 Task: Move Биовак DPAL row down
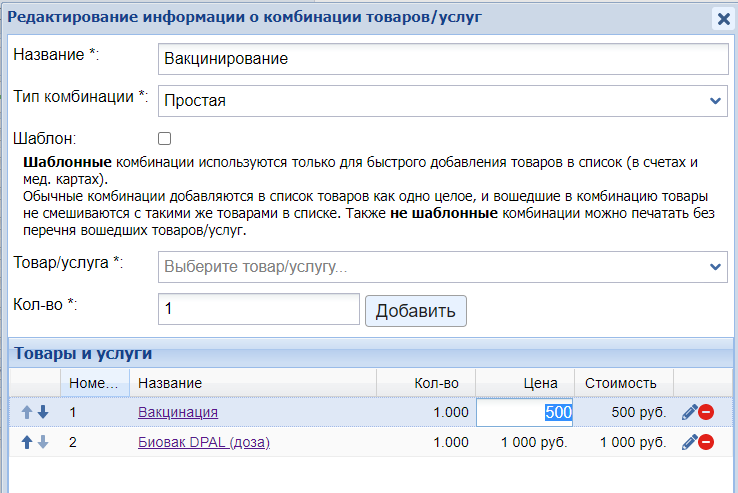pyautogui.click(x=42, y=442)
